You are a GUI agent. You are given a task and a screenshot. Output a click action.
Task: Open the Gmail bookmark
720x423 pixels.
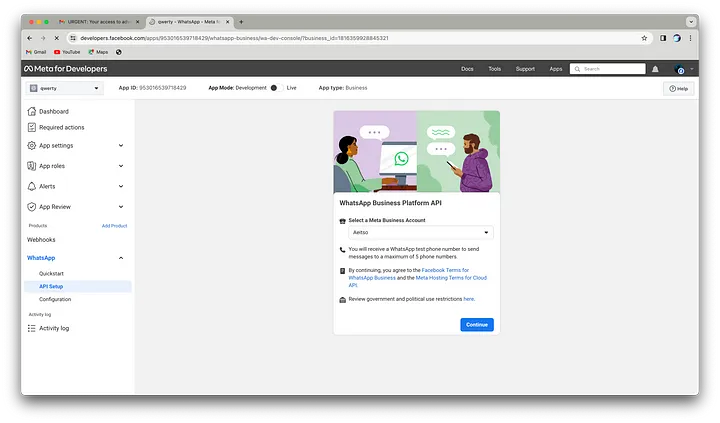click(x=36, y=52)
